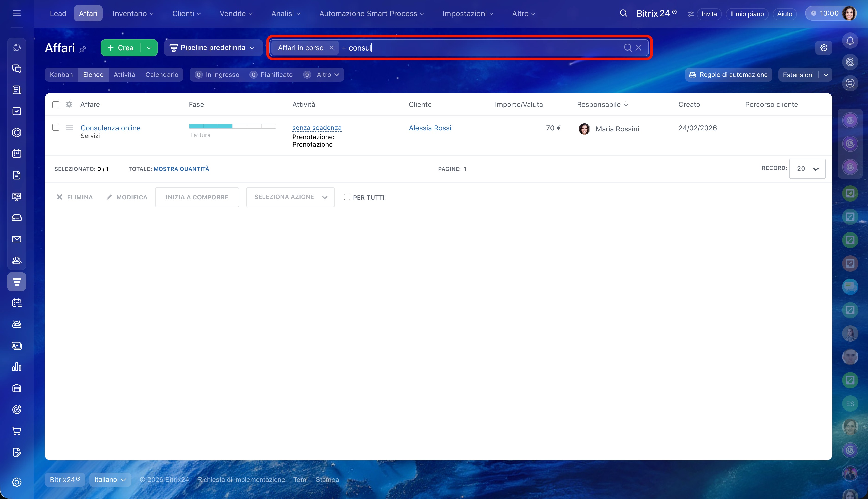Enable the PER TUTTI checkbox
Screen dimensions: 868x499
(x=347, y=197)
